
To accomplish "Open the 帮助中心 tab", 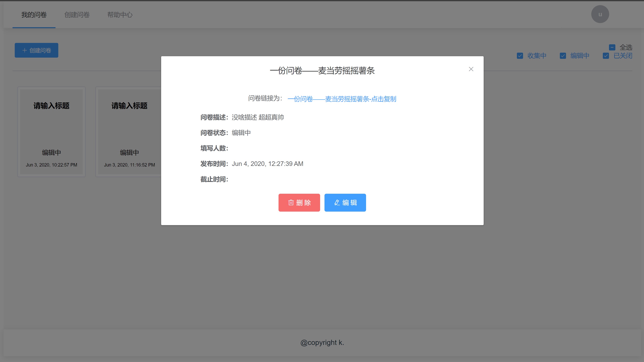I will 120,15.
